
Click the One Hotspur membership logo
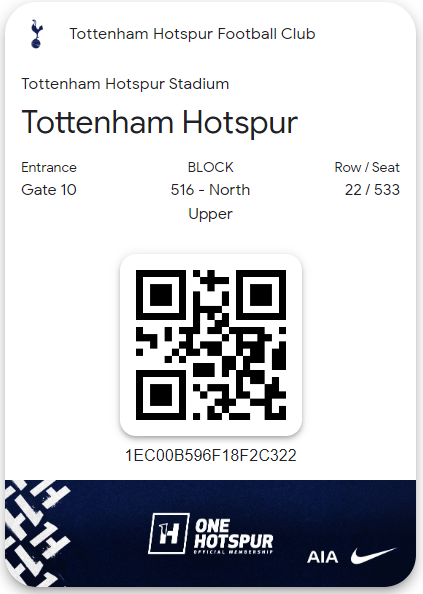click(x=211, y=534)
